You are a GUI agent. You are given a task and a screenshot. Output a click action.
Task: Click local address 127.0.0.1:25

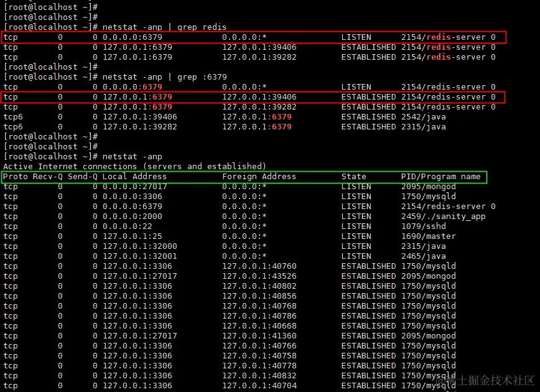(x=133, y=236)
